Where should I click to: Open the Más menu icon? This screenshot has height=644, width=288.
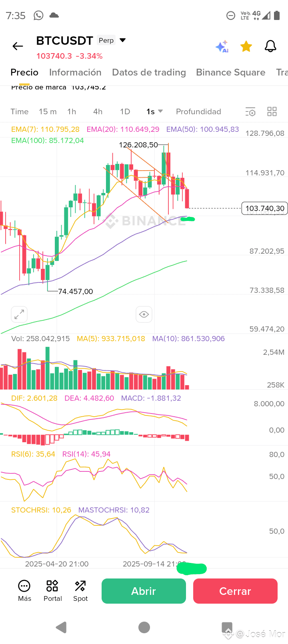(24, 591)
